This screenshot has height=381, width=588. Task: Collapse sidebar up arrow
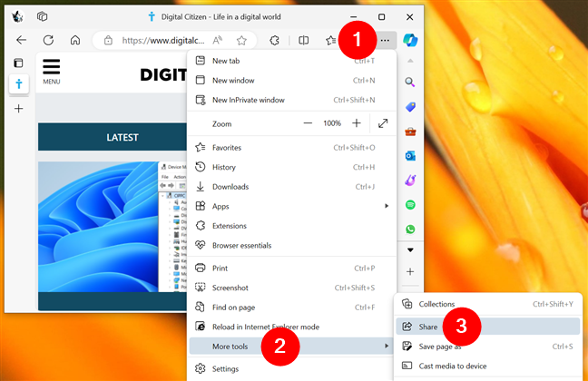coord(410,61)
